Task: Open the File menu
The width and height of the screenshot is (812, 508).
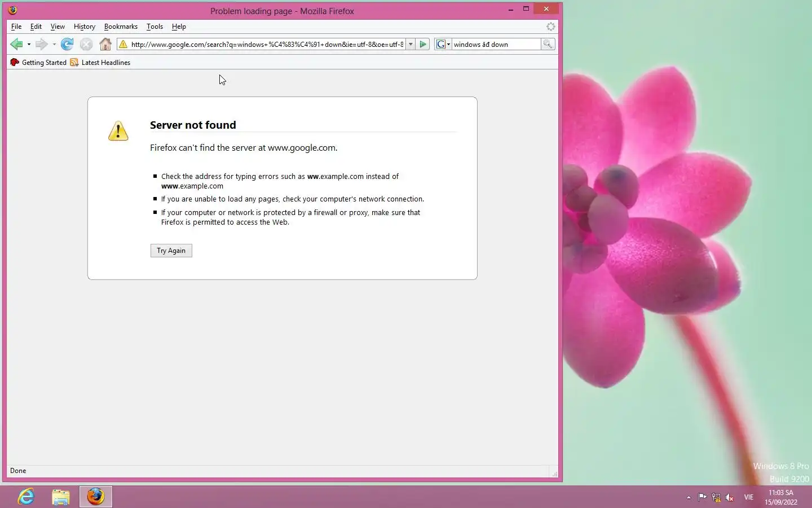Action: click(16, 27)
